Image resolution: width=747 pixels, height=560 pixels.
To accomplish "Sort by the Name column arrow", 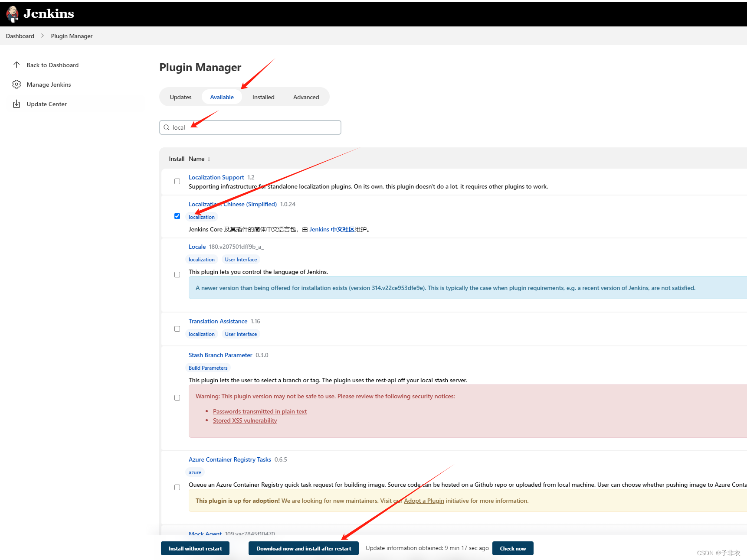I will 209,159.
